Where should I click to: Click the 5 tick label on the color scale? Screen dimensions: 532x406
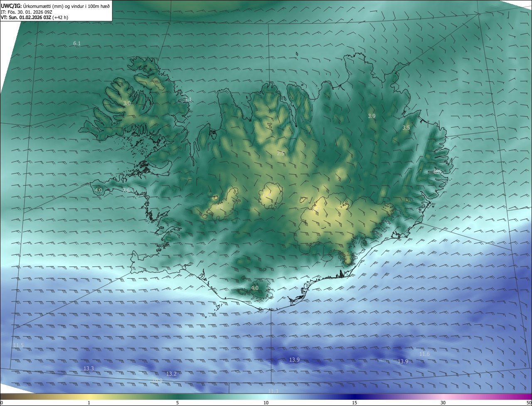pos(177,403)
